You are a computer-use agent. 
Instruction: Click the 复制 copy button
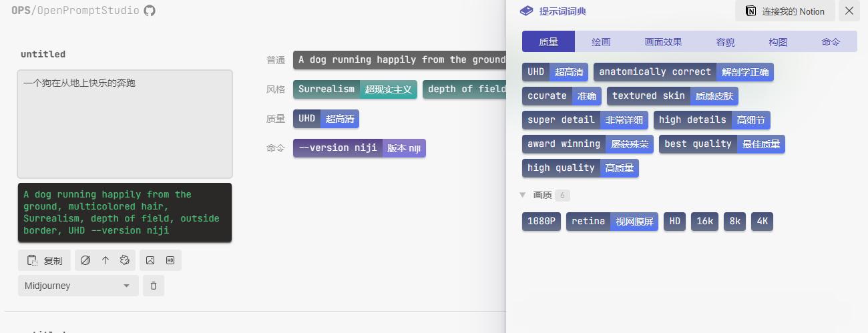pyautogui.click(x=44, y=260)
